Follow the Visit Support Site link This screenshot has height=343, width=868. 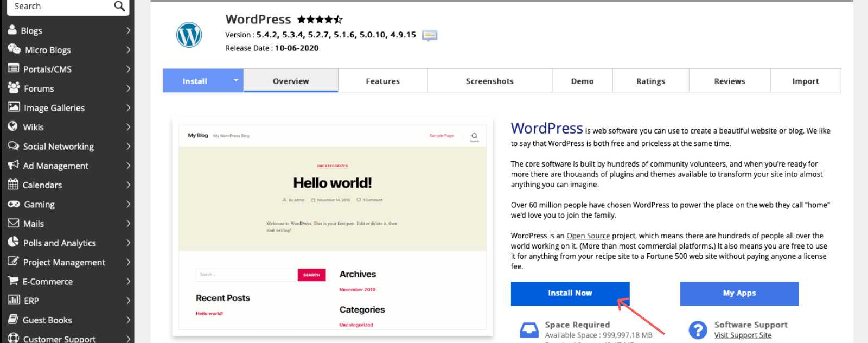[743, 335]
